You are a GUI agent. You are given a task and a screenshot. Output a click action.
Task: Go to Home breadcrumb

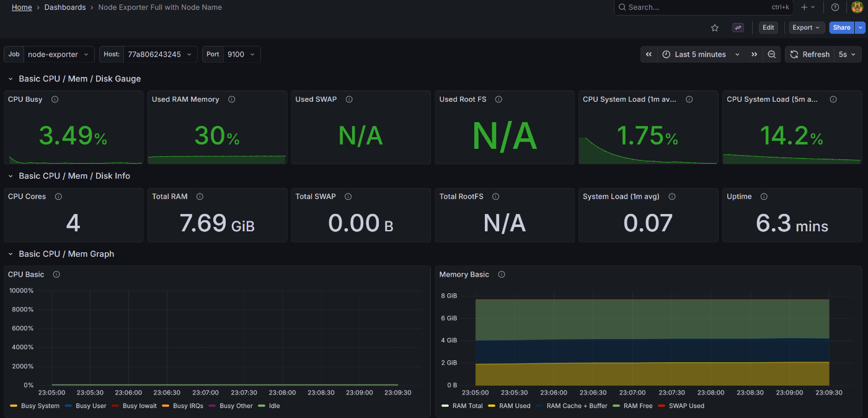tap(22, 7)
